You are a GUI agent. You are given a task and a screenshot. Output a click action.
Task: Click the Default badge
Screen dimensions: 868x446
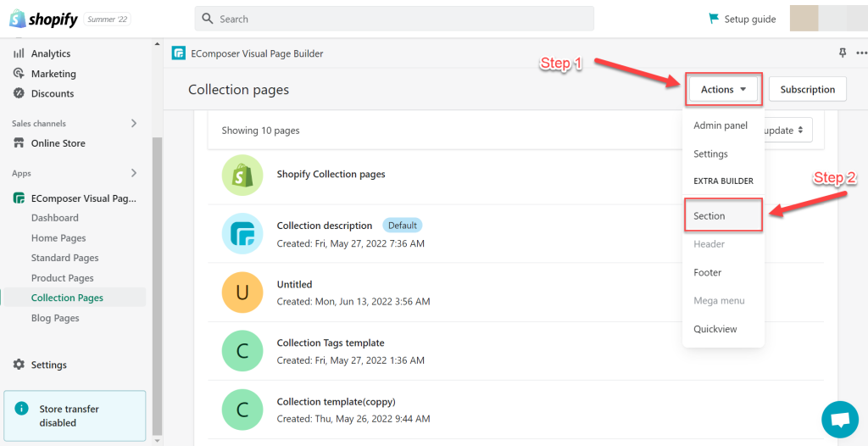403,226
